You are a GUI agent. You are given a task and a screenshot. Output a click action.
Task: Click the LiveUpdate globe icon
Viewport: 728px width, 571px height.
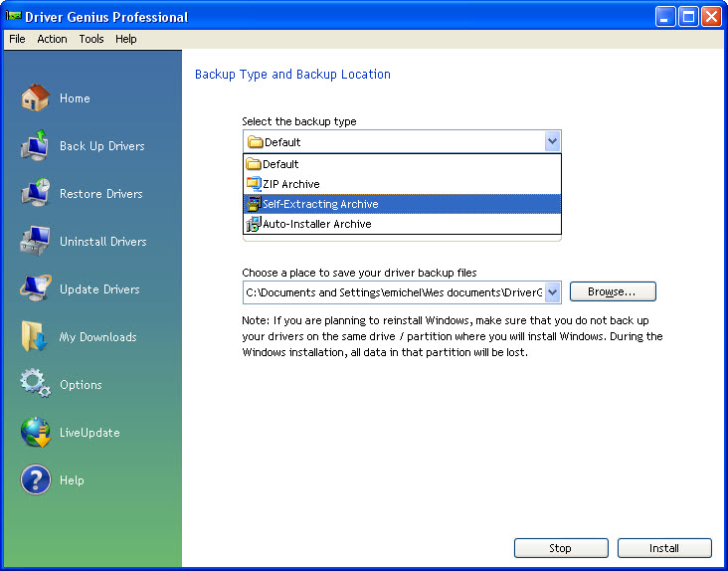tap(35, 432)
